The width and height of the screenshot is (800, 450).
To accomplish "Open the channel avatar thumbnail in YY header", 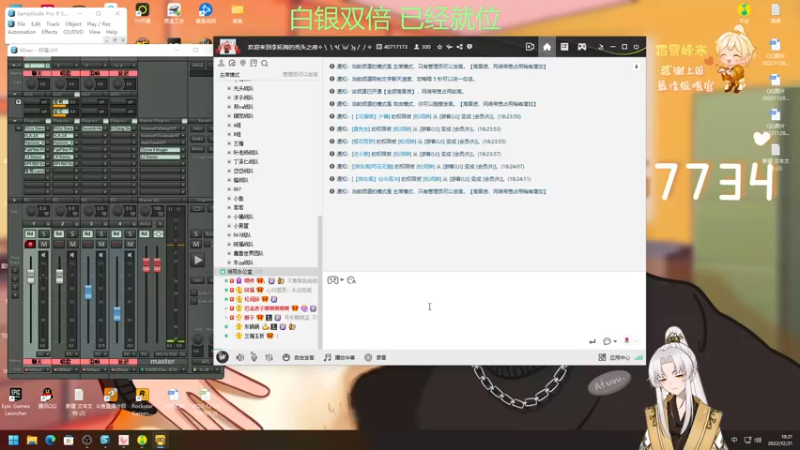I will pos(228,47).
